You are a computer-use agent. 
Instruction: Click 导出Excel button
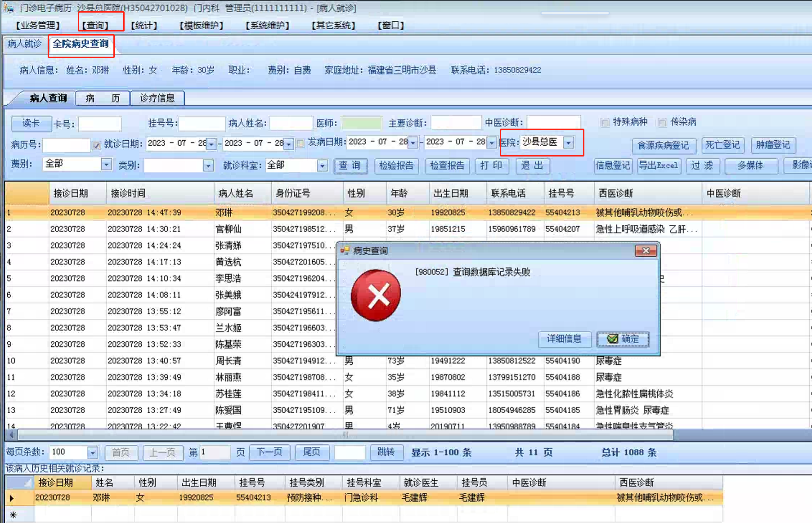tap(659, 166)
